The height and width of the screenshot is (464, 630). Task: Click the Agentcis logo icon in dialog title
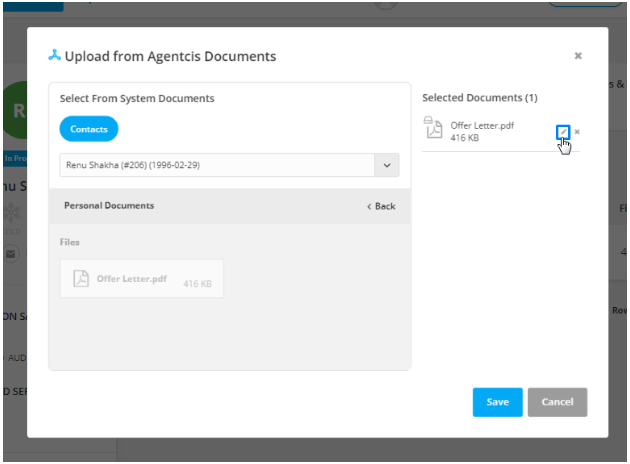[54, 55]
